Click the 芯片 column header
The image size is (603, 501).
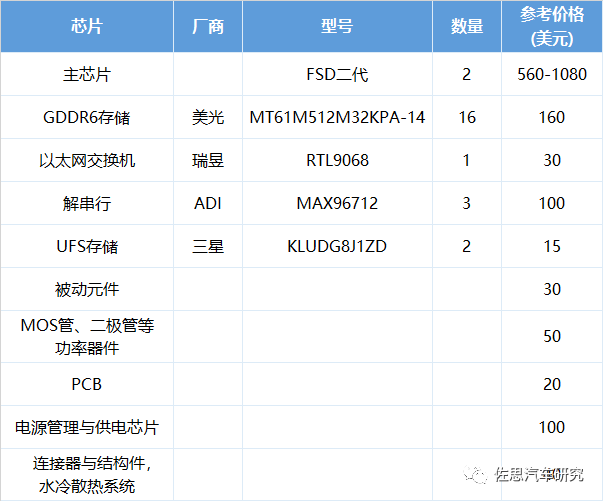[87, 26]
